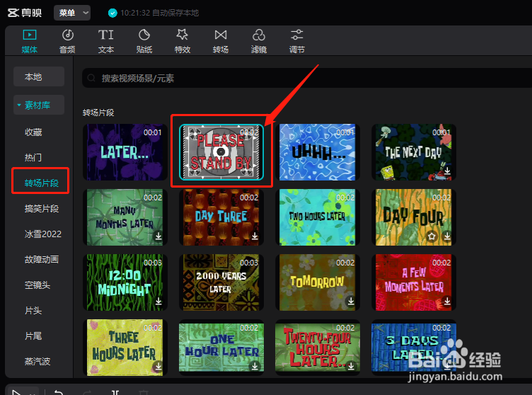Download the 12:00 MIDNIGHT clip
532x395 pixels.
[158, 301]
